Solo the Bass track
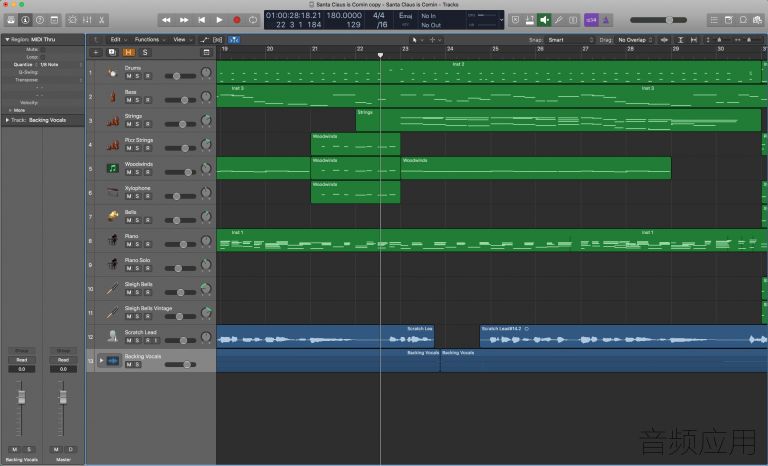The height and width of the screenshot is (466, 768). (x=138, y=100)
